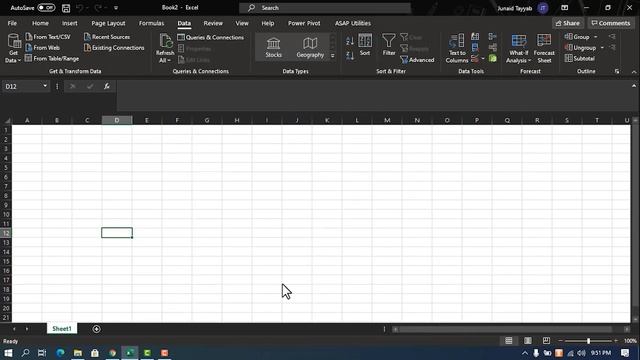Image resolution: width=640 pixels, height=360 pixels.
Task: Click the Consolidate icon
Action: point(493,37)
